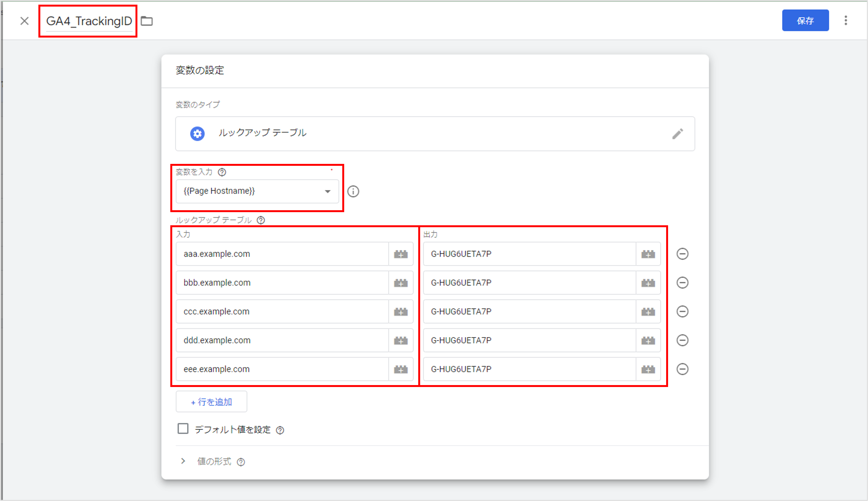Click the ccc.example.com input field
The image size is (868, 501).
pos(282,311)
